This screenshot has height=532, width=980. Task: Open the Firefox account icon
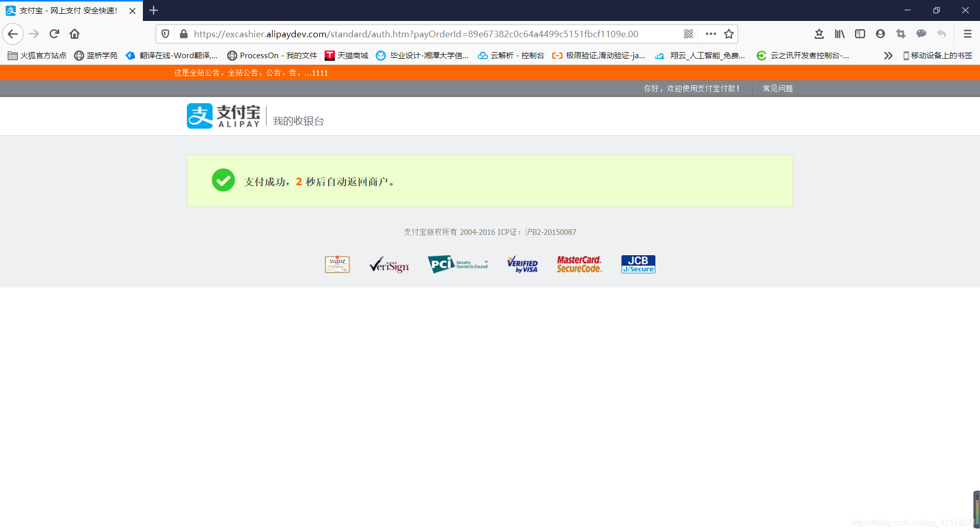coord(880,34)
